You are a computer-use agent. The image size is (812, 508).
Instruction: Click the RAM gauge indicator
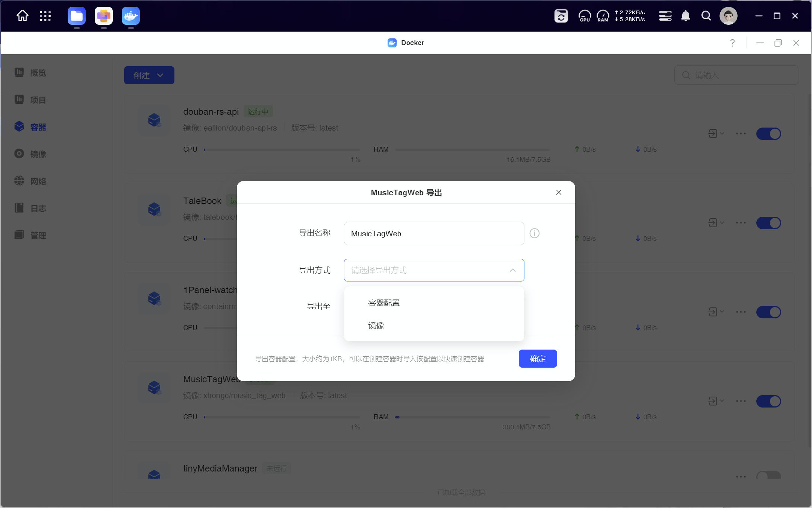(x=603, y=16)
